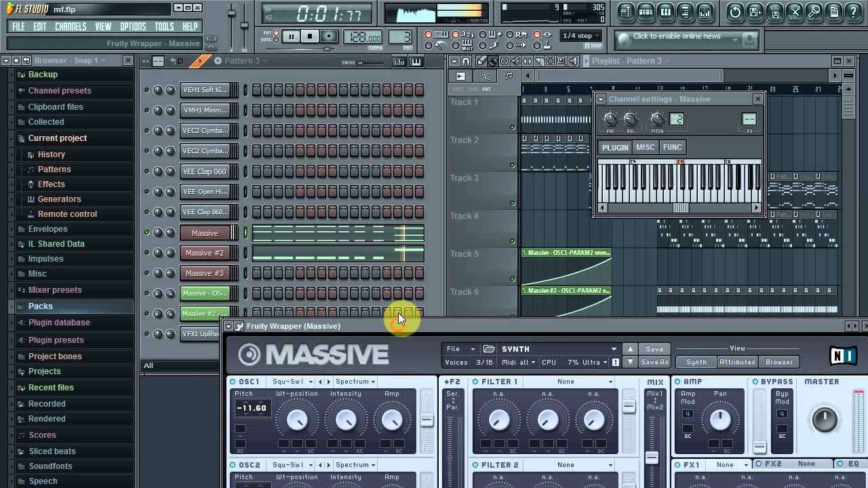
Task: Open the SYNTH preset name dropdown
Action: pos(558,349)
